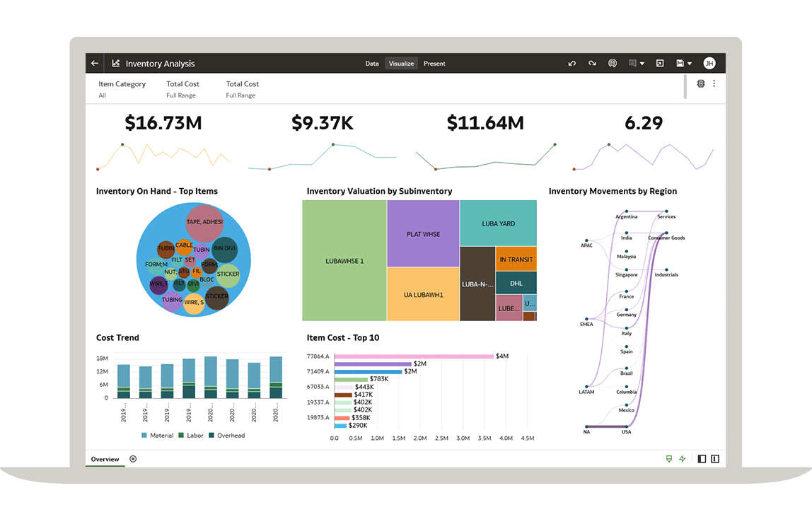
Task: Toggle the left side panel icon
Action: (702, 459)
